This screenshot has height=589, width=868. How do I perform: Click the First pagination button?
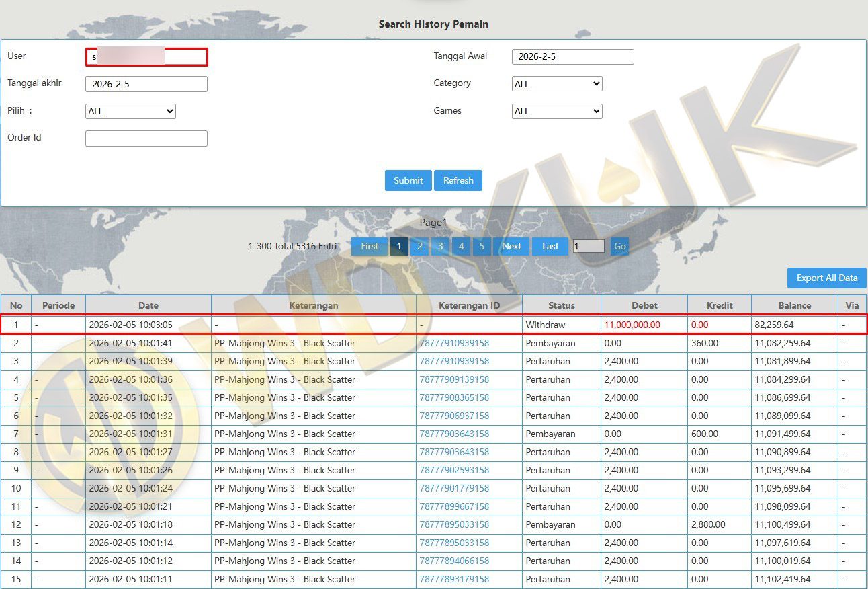tap(370, 246)
